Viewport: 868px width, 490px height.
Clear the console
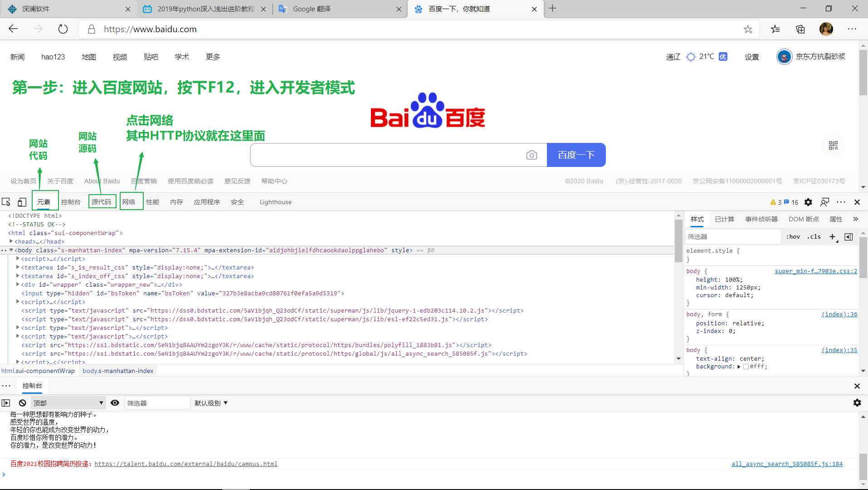[22, 403]
